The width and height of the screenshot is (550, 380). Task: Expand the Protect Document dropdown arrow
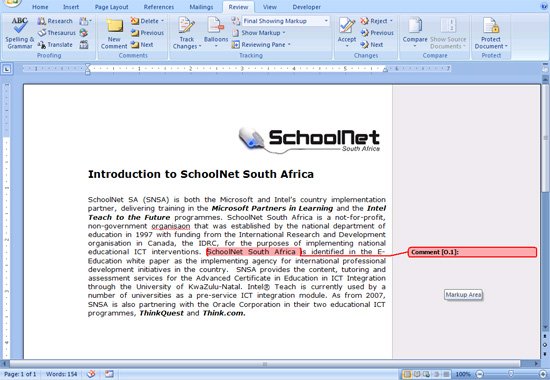[x=506, y=46]
